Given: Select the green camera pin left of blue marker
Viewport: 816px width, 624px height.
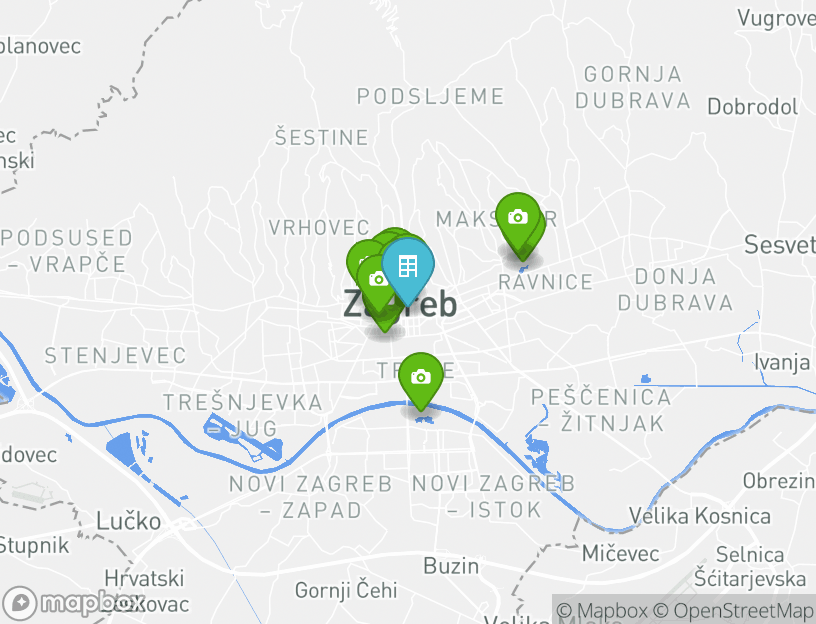Looking at the screenshot, I should coord(377,281).
